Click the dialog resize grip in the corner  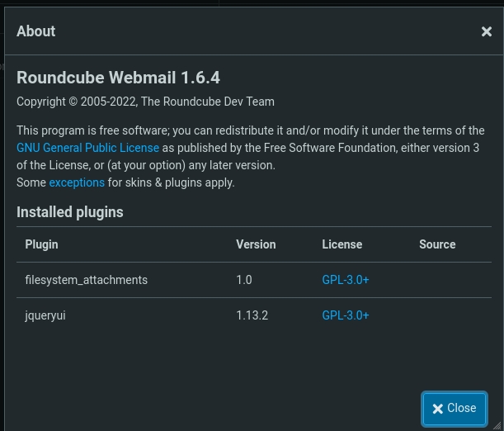(x=497, y=425)
